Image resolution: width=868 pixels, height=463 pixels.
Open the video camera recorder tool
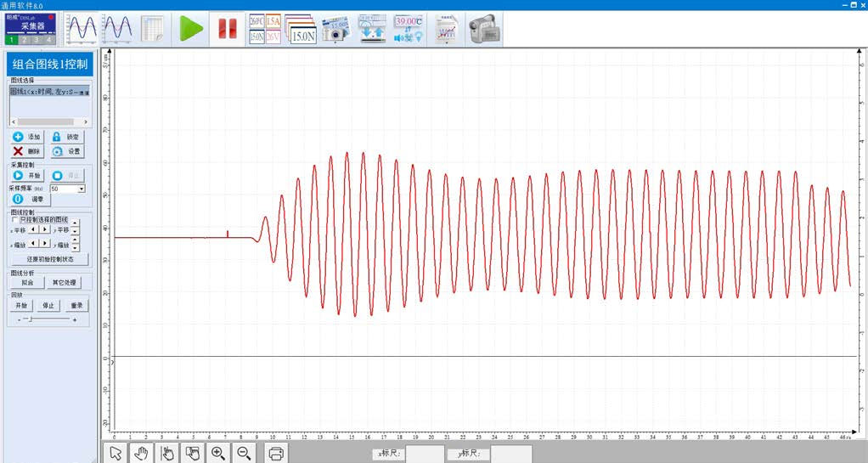pyautogui.click(x=484, y=29)
